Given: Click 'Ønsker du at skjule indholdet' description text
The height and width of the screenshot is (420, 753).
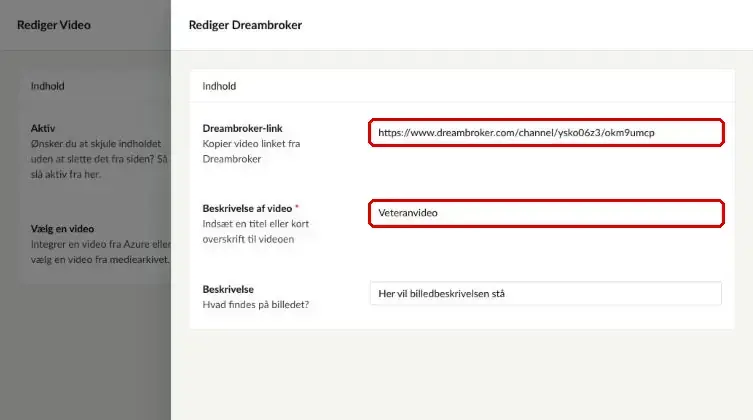Looking at the screenshot, I should (99, 159).
